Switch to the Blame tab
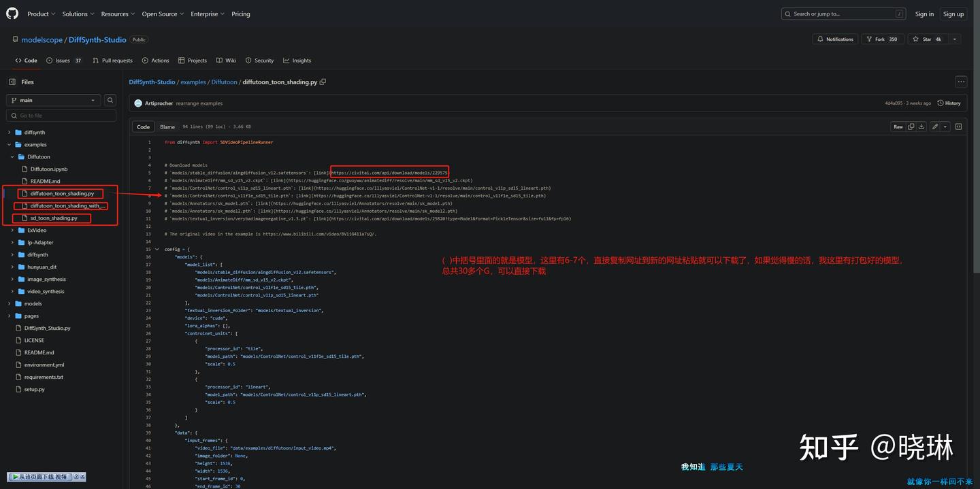 tap(167, 127)
